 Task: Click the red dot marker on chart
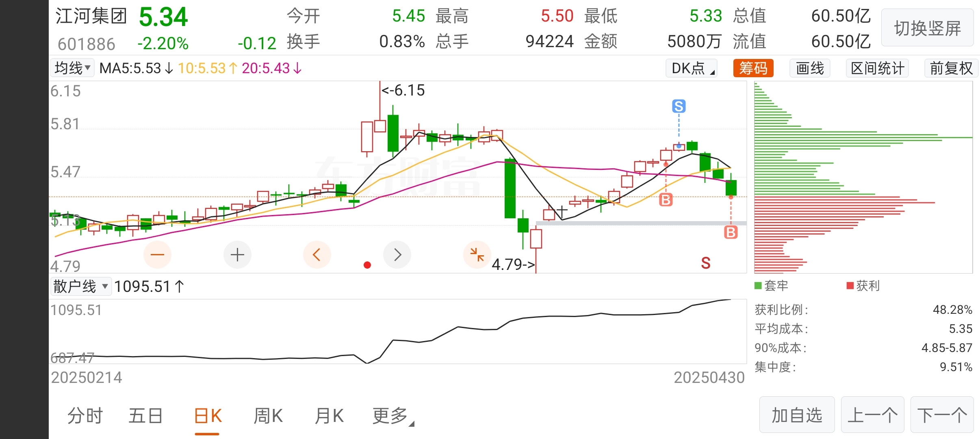[x=367, y=265]
